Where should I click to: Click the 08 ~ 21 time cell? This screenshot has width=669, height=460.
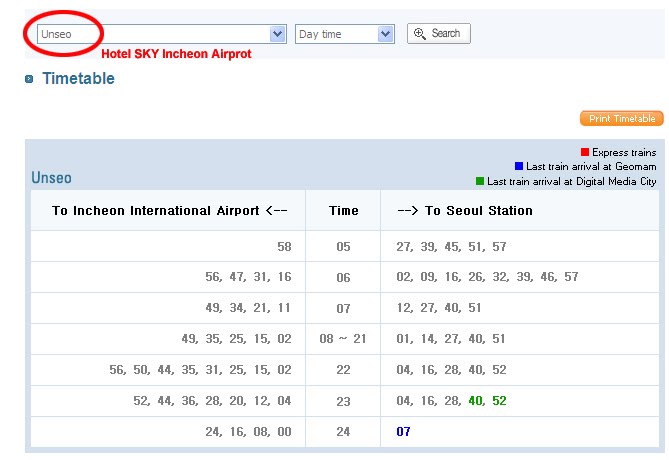343,339
